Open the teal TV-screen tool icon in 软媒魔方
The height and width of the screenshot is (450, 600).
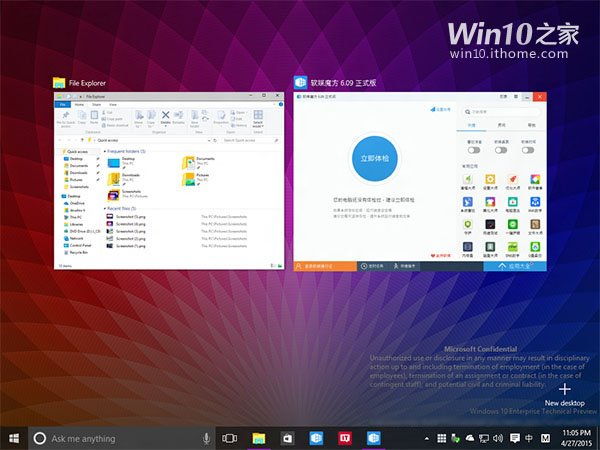(x=512, y=202)
